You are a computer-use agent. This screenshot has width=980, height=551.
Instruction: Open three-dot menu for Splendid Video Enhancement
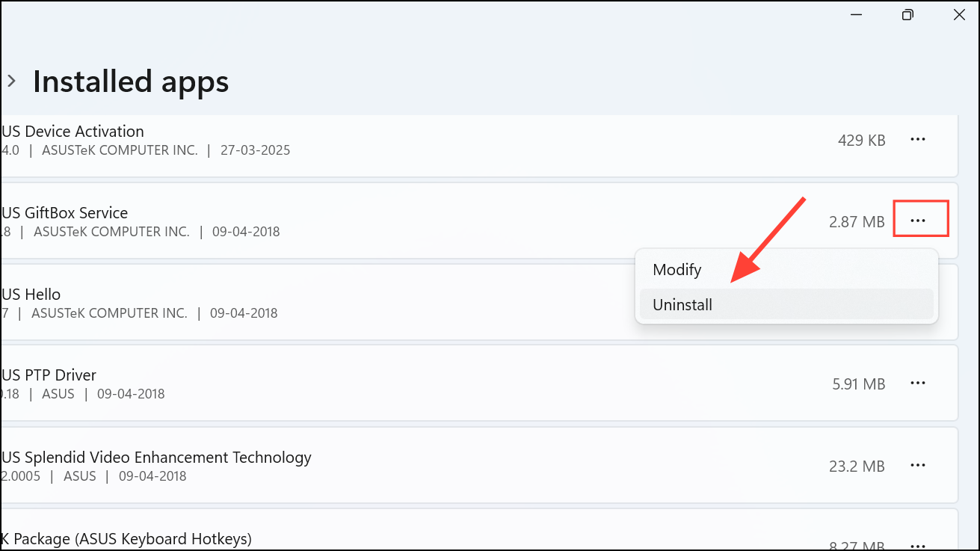(x=917, y=466)
